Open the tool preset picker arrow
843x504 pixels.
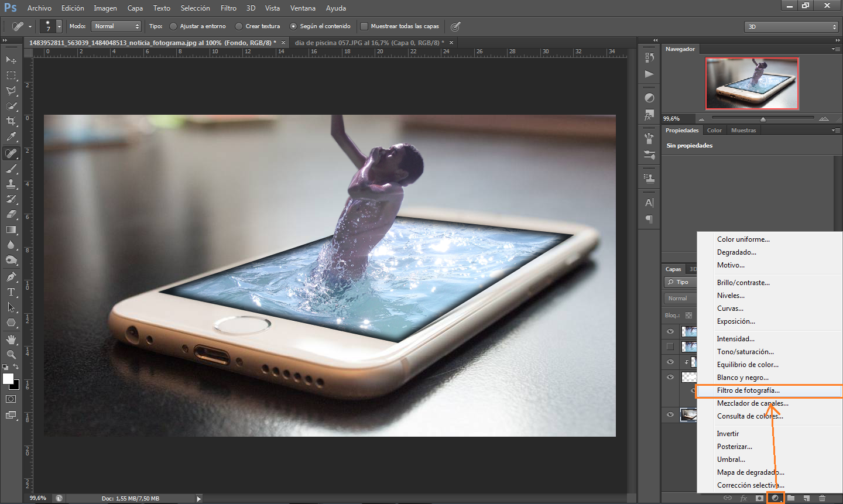30,26
